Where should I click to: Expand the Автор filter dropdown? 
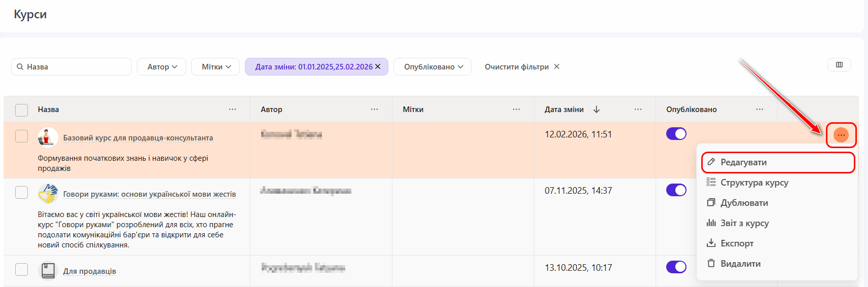point(162,67)
